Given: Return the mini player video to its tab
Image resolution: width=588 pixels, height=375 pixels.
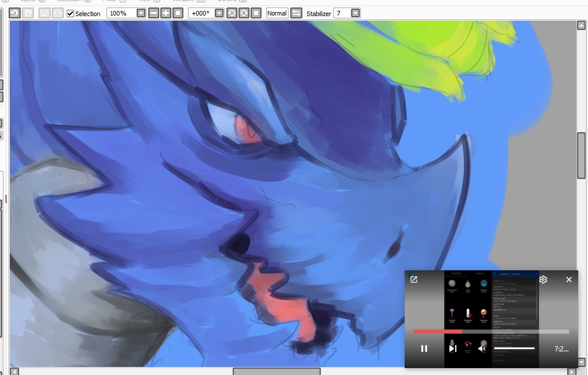Looking at the screenshot, I should click(x=414, y=280).
